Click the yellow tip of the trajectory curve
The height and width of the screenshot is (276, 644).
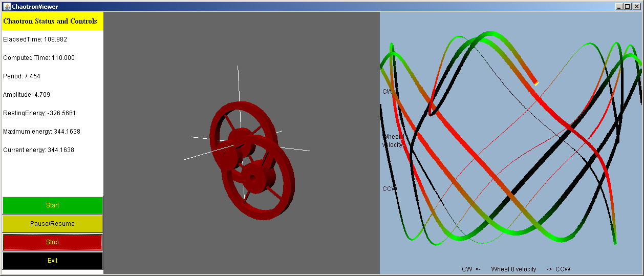pos(536,82)
